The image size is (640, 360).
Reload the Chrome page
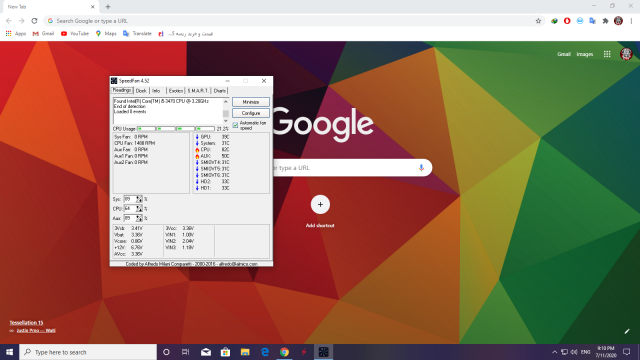pos(34,21)
